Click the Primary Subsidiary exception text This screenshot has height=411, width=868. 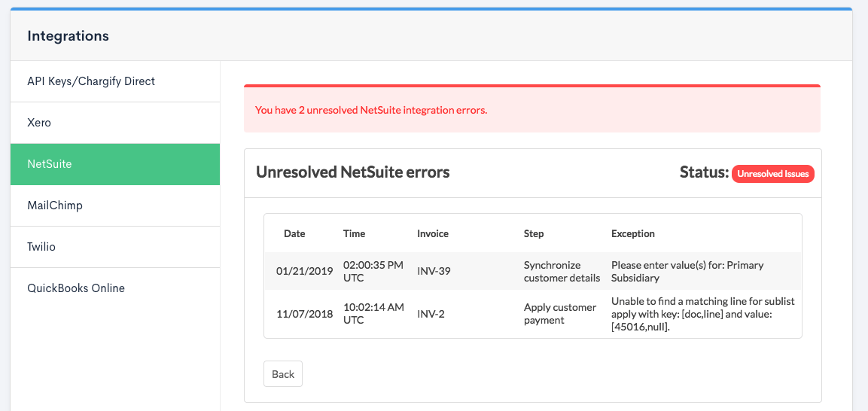pos(687,271)
